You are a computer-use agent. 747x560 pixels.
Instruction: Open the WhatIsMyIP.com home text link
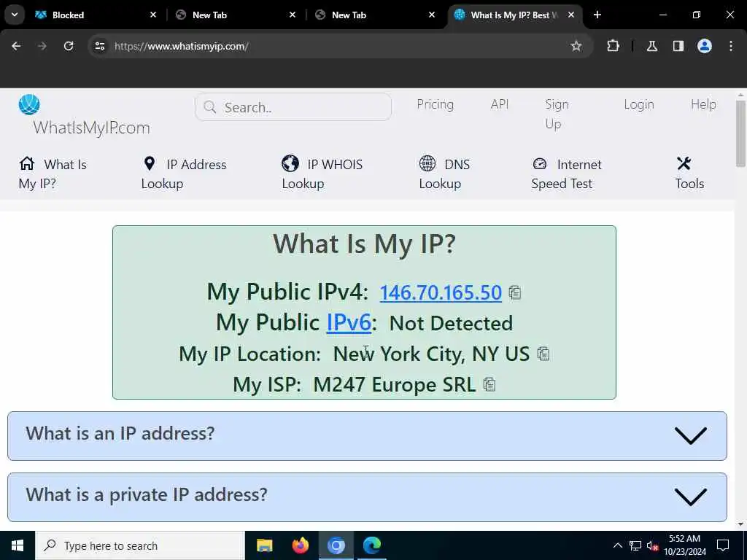(x=91, y=128)
